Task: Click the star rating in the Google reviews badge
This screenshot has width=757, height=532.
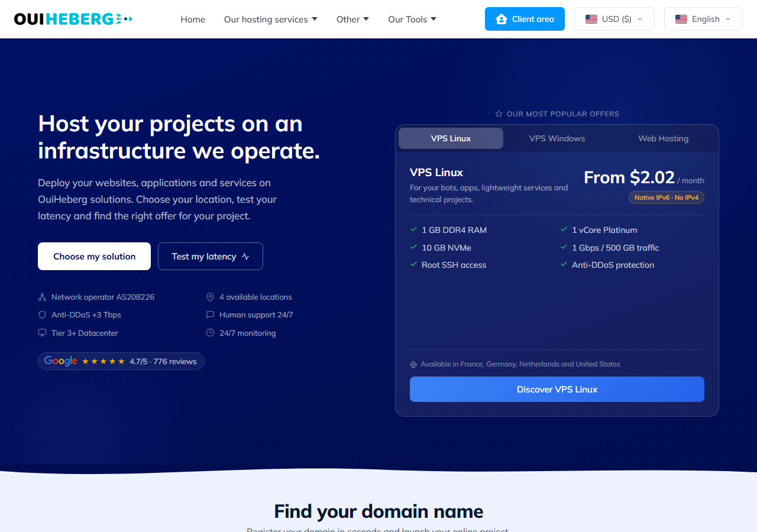Action: (103, 361)
